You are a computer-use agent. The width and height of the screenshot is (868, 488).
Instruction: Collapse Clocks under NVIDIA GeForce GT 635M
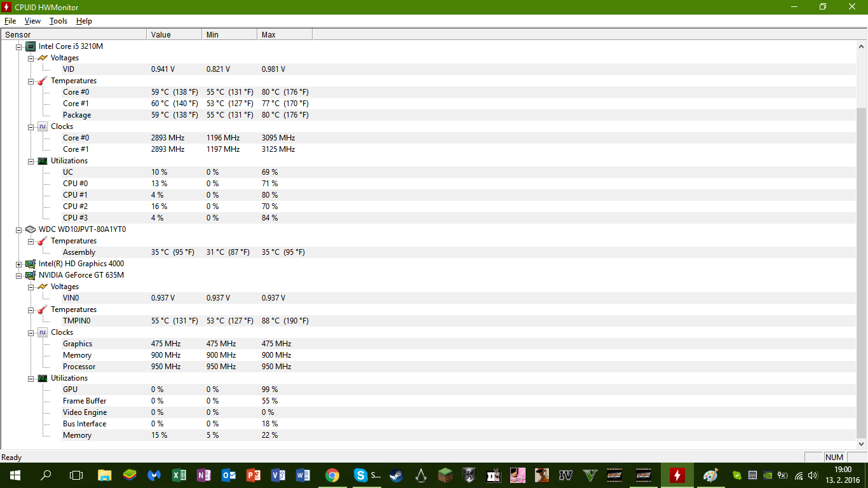tap(31, 332)
